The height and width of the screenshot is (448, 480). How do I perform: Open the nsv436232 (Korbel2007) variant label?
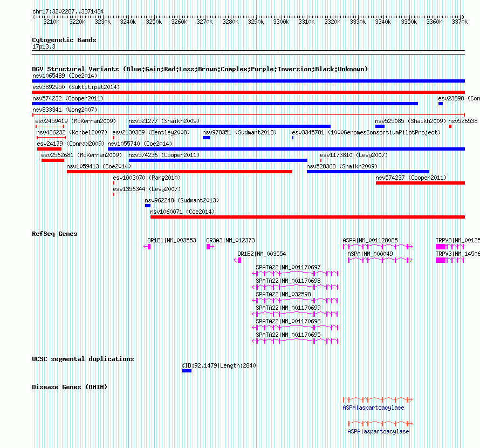[72, 132]
